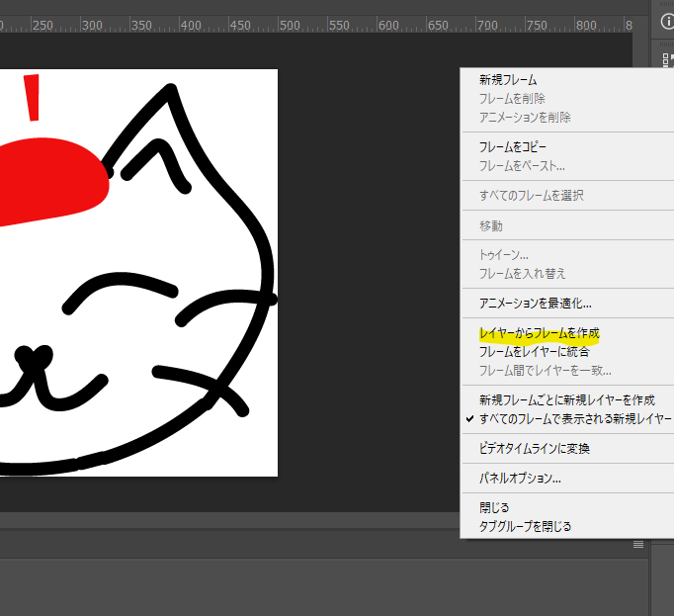Click 閉じる to close the panel
This screenshot has width=674, height=616.
(x=494, y=508)
